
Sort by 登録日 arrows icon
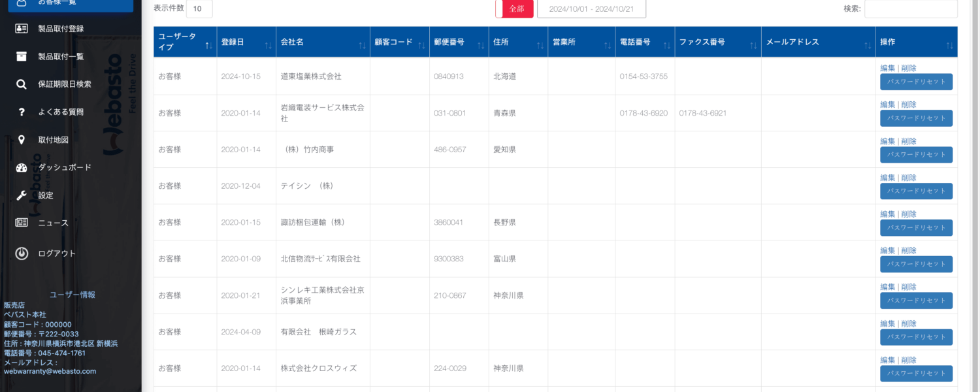[x=268, y=45]
